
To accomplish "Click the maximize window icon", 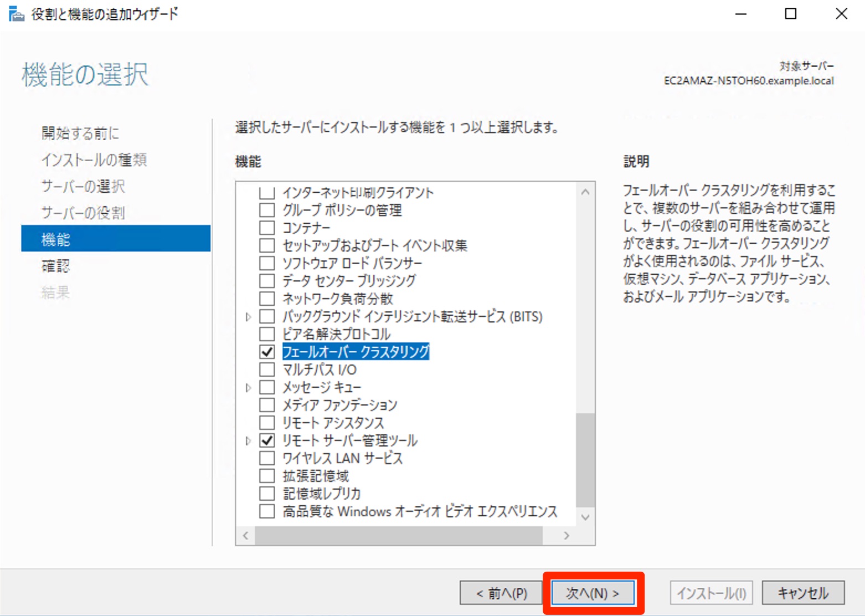I will [790, 14].
